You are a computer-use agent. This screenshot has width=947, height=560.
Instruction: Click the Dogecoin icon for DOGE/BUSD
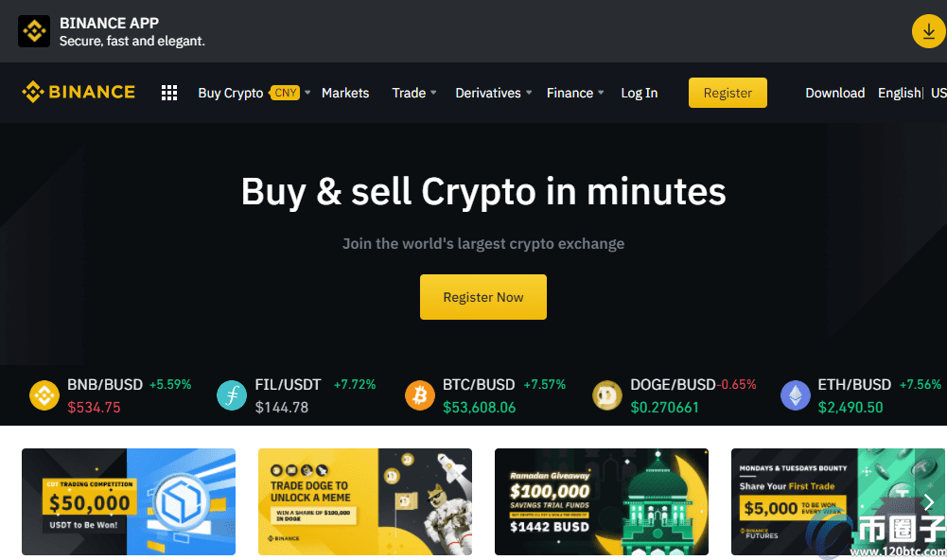607,395
